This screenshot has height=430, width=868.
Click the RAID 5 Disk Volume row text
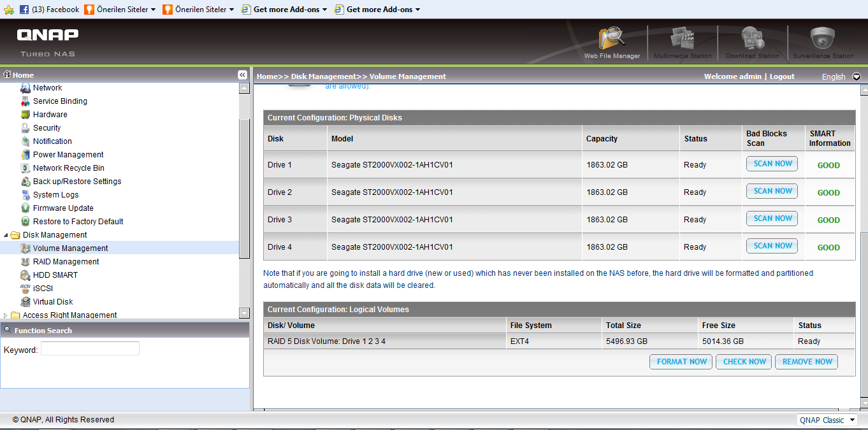click(x=326, y=341)
